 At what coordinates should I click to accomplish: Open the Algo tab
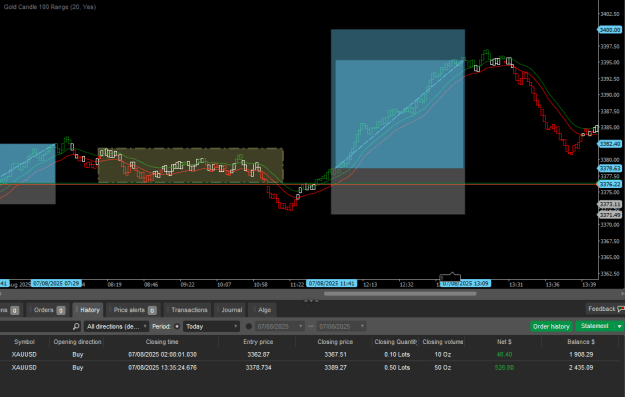coord(262,310)
